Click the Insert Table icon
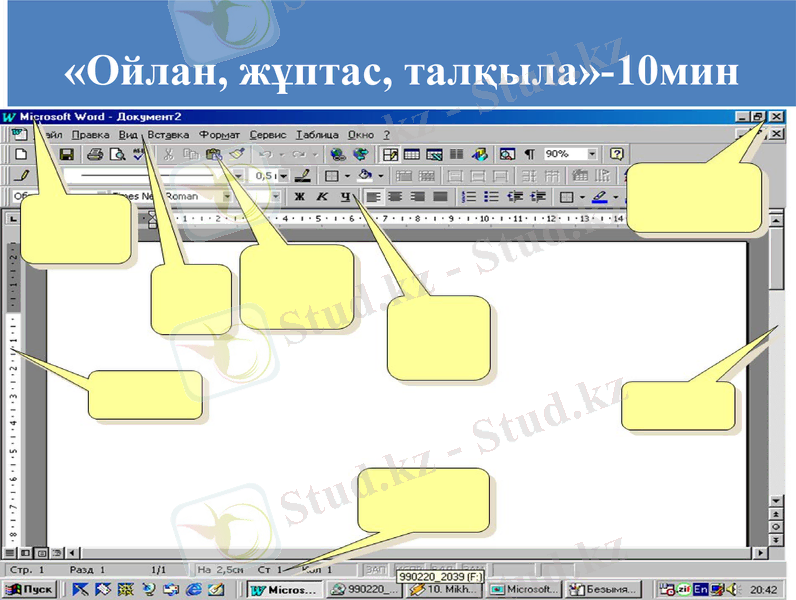Viewport: 796px width, 600px height. click(x=412, y=154)
